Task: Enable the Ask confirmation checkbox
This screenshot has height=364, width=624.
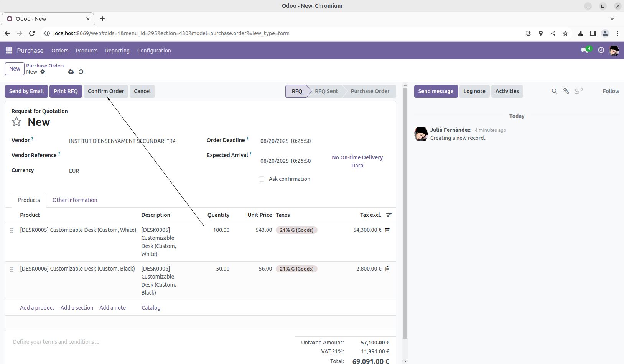Action: [262, 179]
